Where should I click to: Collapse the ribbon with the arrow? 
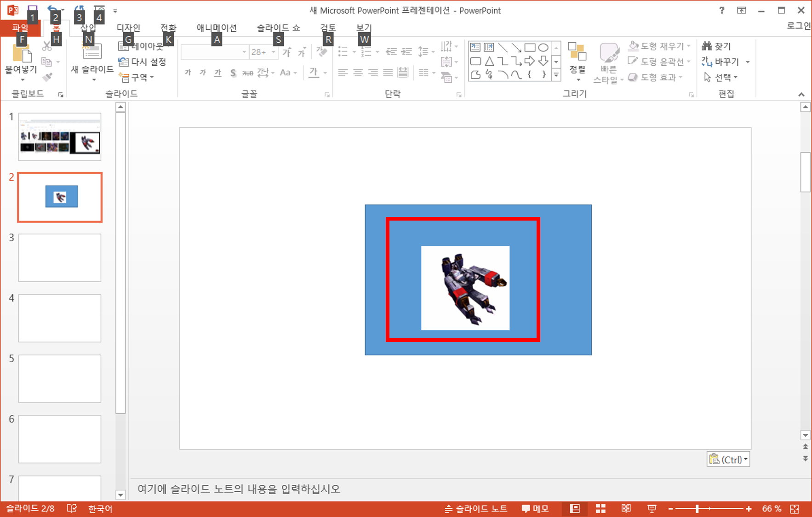click(801, 94)
